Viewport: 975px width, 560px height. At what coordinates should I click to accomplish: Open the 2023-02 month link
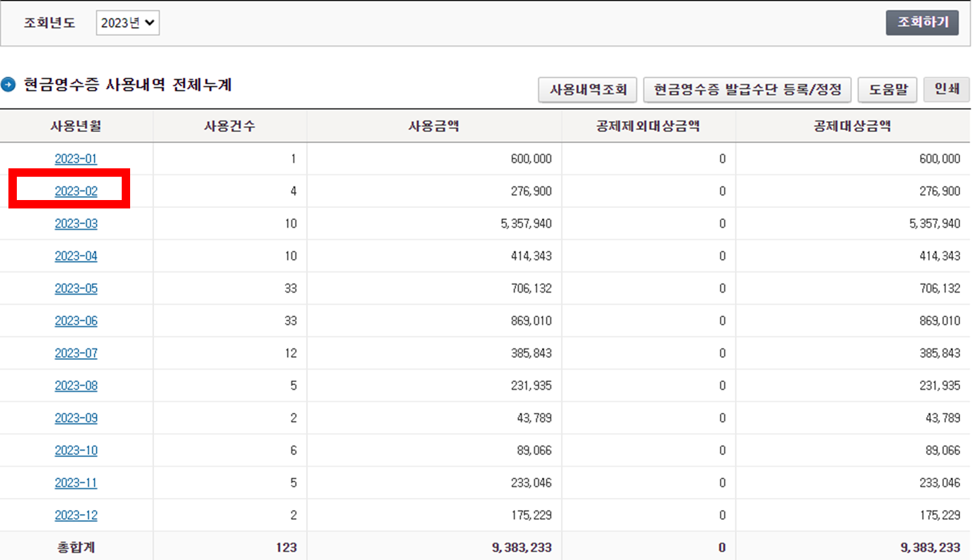click(76, 191)
